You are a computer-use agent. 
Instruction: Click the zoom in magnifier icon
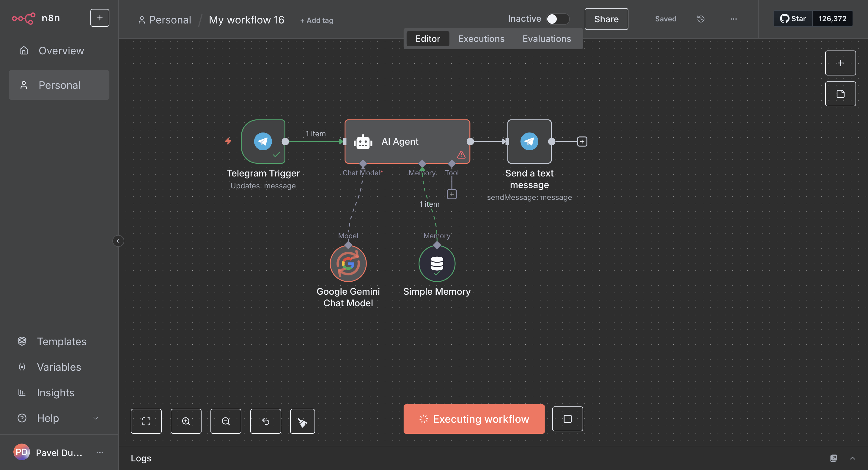point(186,421)
